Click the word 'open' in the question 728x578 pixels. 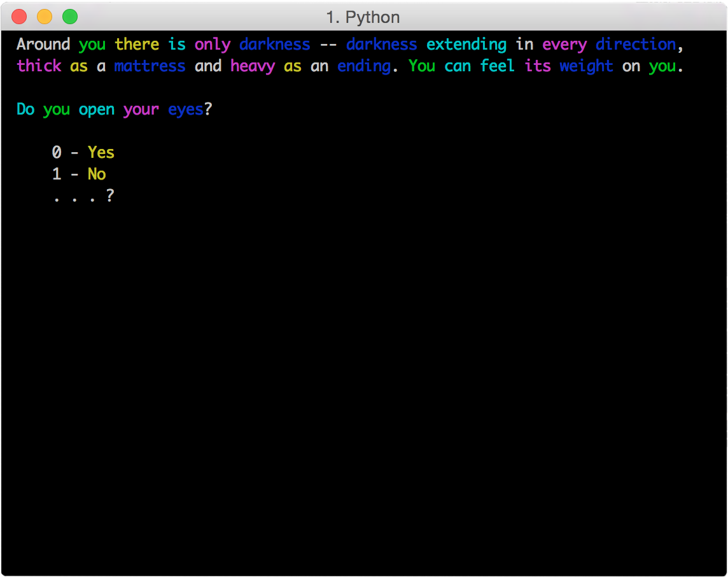[97, 110]
